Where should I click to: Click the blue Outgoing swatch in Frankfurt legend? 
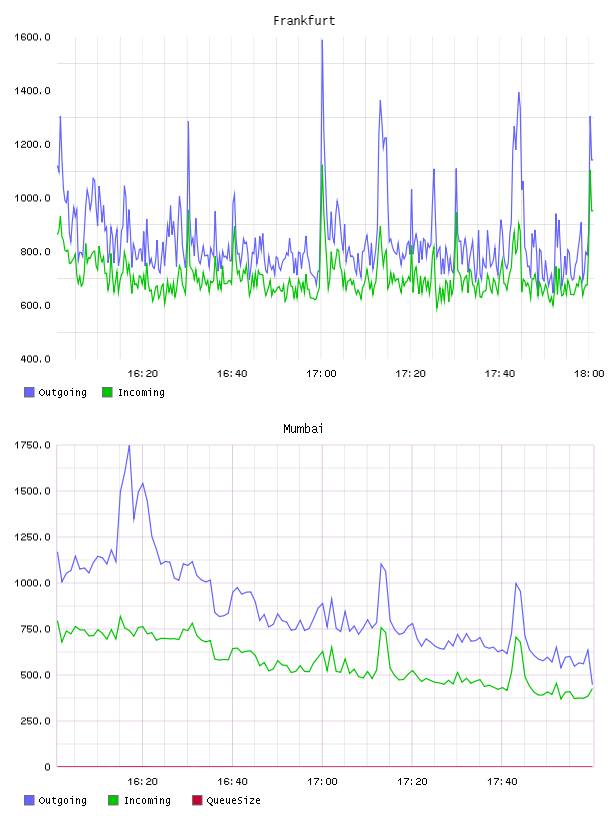pos(29,392)
